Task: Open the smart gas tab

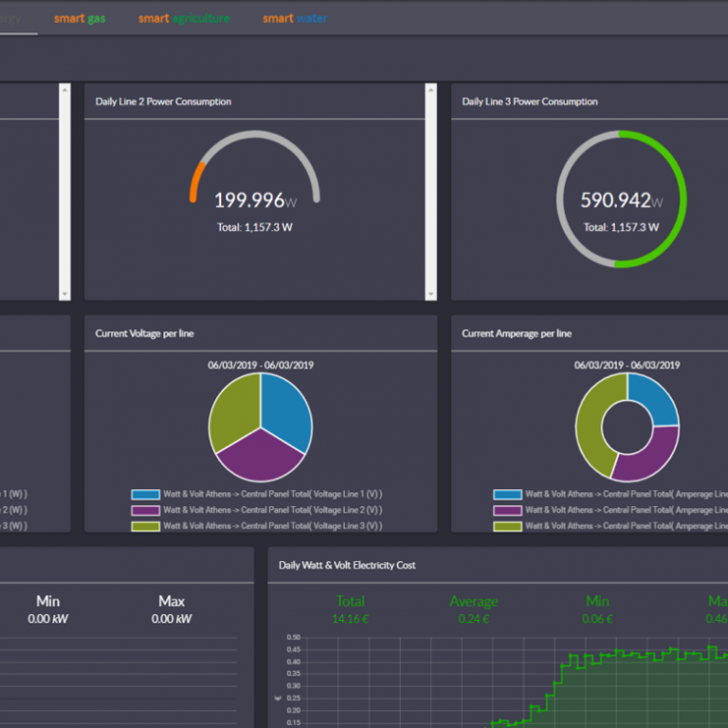Action: (80, 18)
